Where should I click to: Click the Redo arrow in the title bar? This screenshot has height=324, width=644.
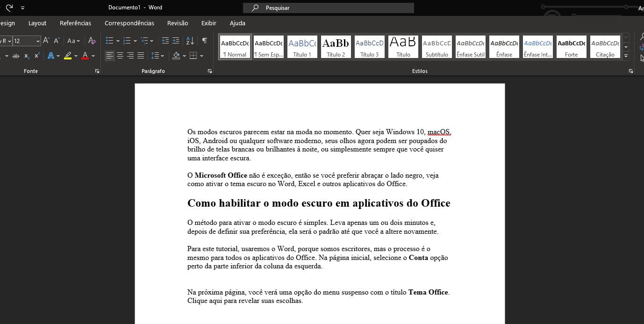tap(9, 7)
